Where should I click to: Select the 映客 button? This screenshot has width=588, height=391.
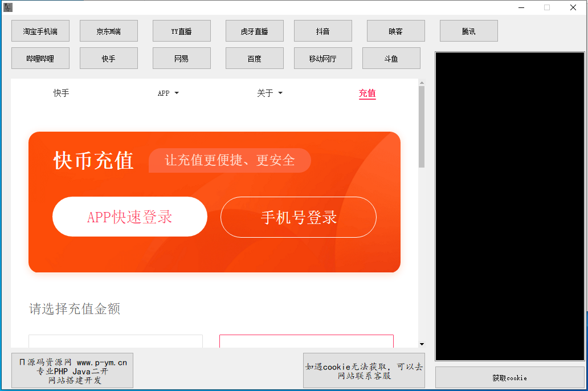click(x=395, y=31)
